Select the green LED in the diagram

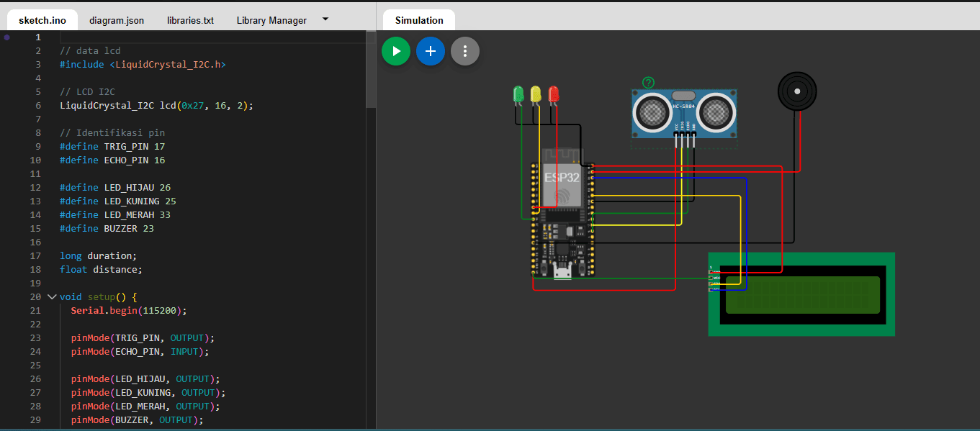click(518, 94)
